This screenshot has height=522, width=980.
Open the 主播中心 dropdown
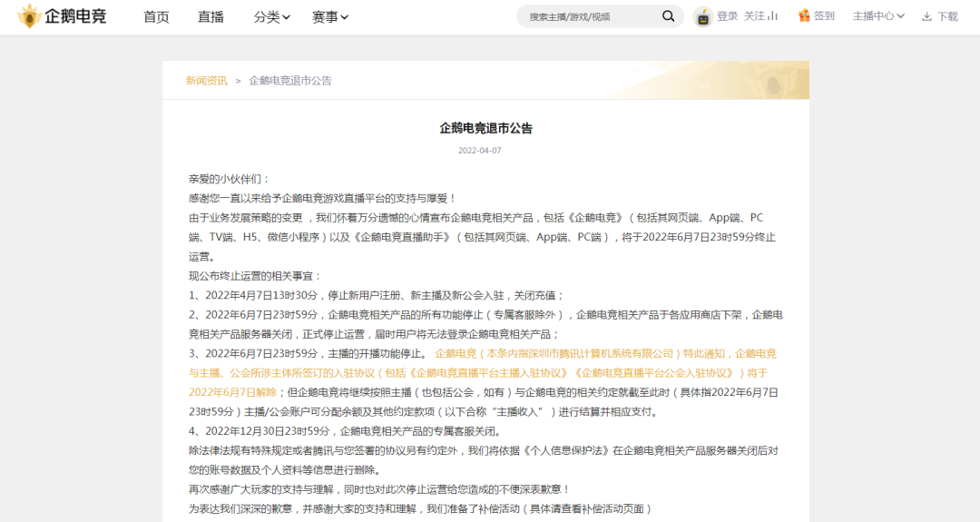tap(878, 16)
